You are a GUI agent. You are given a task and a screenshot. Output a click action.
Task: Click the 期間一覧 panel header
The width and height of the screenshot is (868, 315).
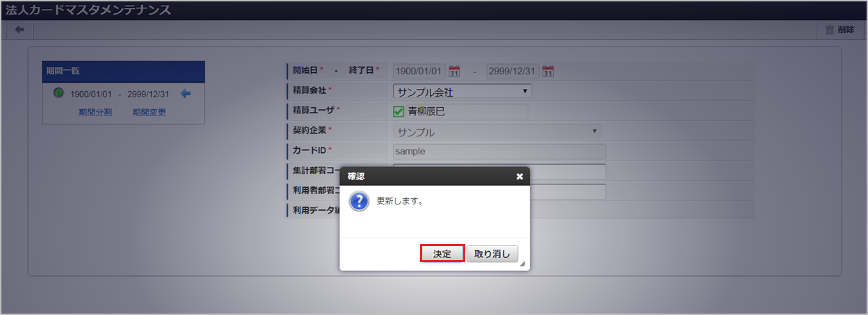(x=123, y=71)
